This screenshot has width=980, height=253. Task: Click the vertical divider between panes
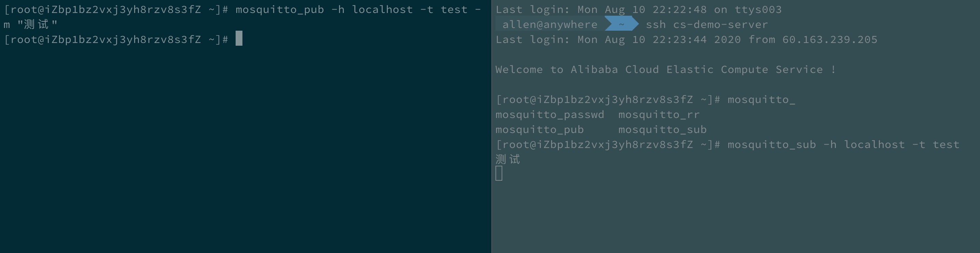point(491,126)
